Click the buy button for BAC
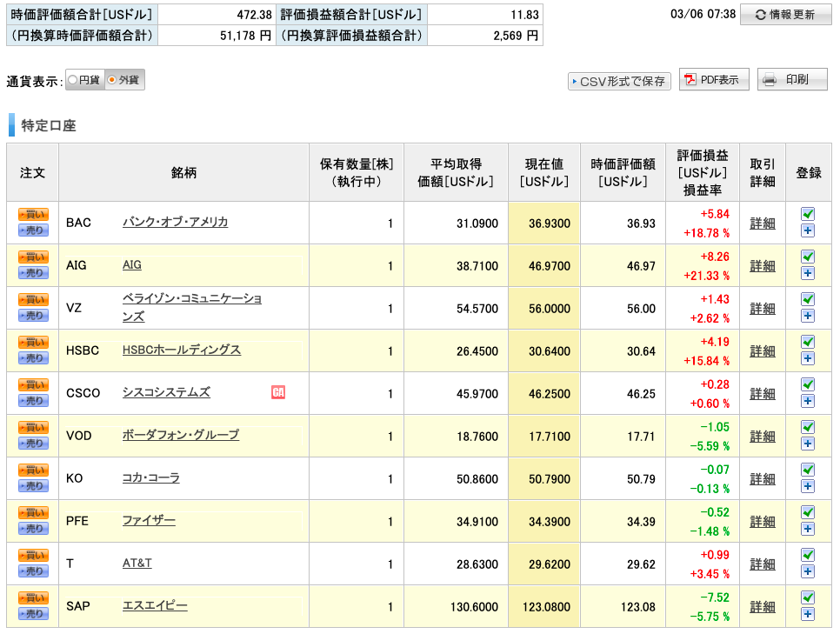This screenshot has height=634, width=840. pyautogui.click(x=33, y=214)
